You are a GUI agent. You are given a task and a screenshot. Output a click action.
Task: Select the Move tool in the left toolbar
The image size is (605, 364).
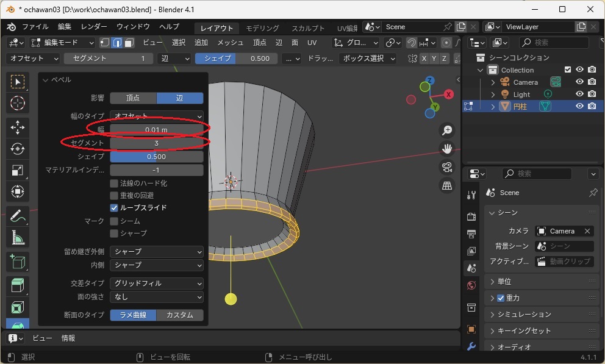point(18,127)
